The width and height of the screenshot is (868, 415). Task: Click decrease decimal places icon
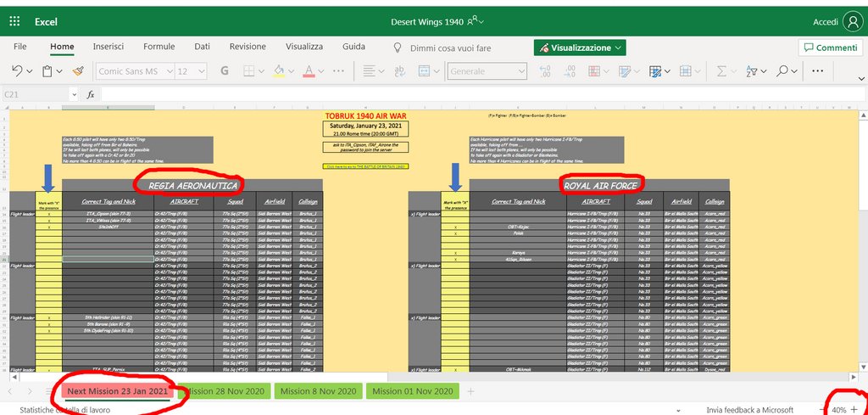[570, 71]
